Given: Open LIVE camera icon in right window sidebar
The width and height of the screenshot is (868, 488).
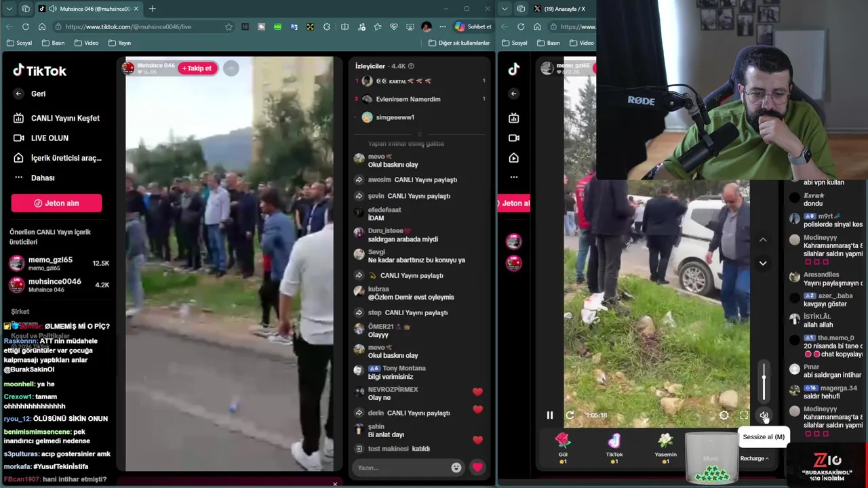Looking at the screenshot, I should coord(514,138).
